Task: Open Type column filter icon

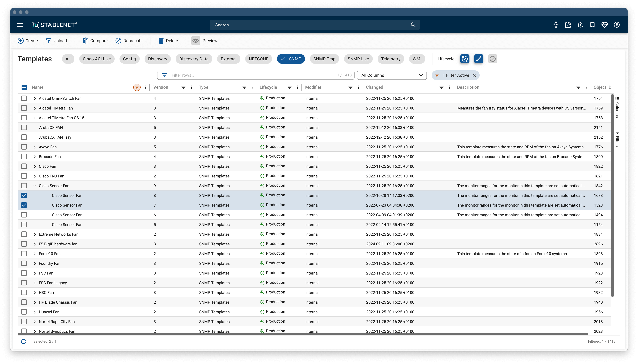Action: tap(244, 87)
